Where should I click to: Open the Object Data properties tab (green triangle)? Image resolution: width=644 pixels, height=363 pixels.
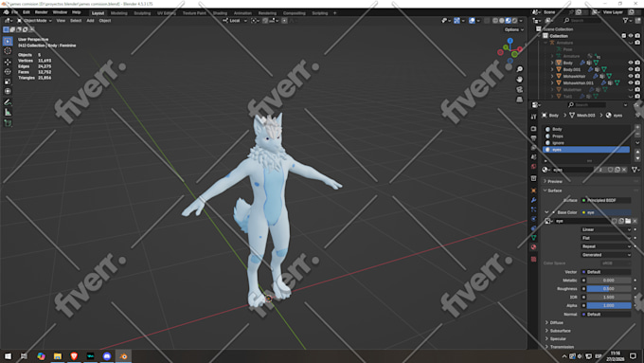click(x=533, y=238)
